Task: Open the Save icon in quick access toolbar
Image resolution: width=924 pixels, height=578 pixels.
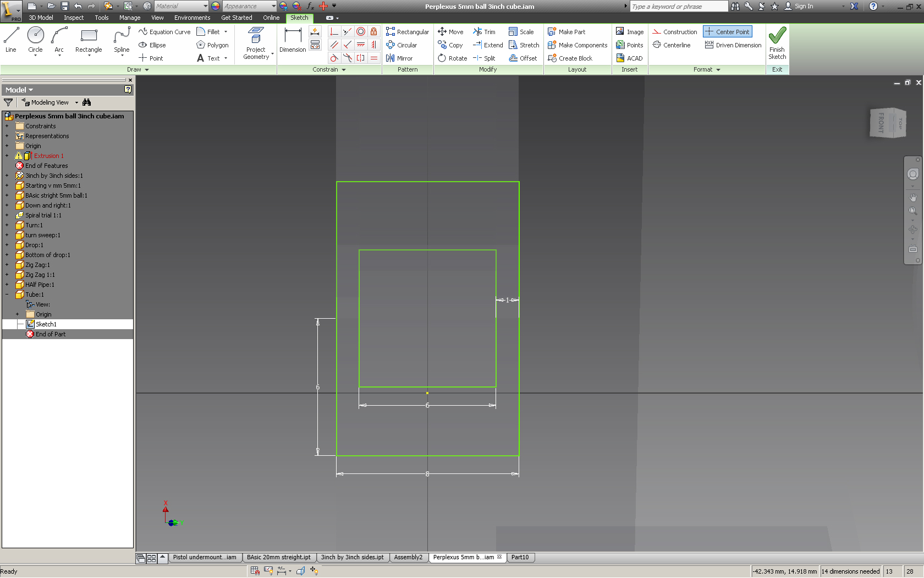Action: [64, 6]
